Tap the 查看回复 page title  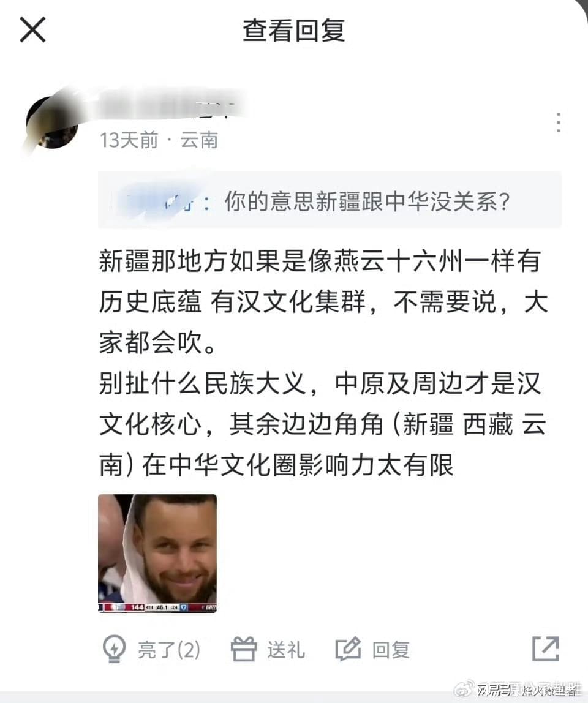294,31
